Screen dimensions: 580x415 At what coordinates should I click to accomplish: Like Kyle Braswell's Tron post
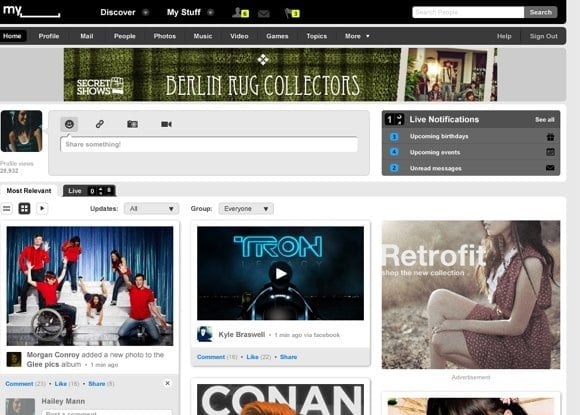pos(252,357)
